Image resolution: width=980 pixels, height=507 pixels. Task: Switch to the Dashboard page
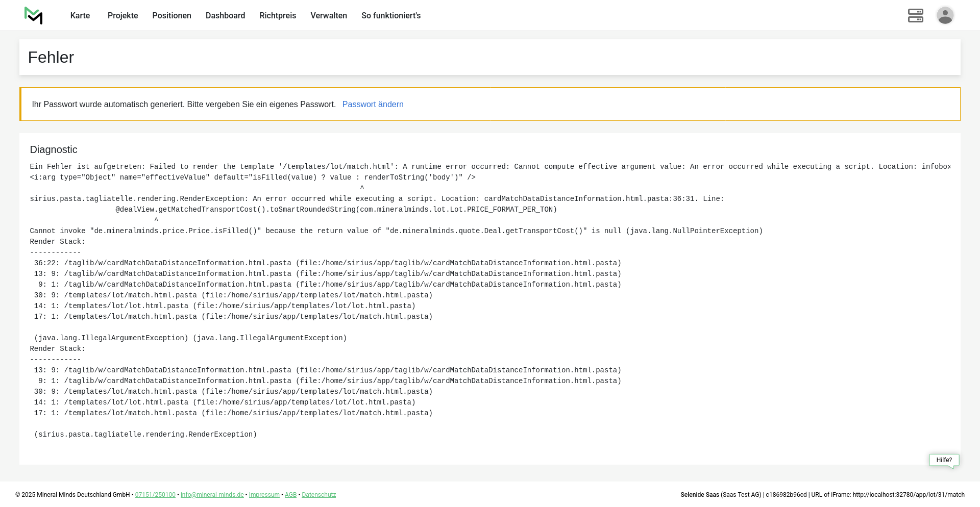(225, 16)
